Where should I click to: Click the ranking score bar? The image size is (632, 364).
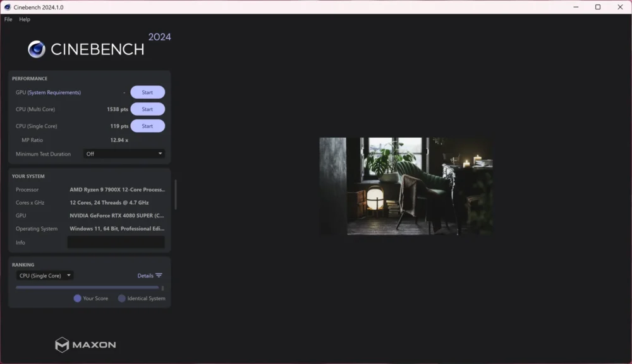coord(87,288)
